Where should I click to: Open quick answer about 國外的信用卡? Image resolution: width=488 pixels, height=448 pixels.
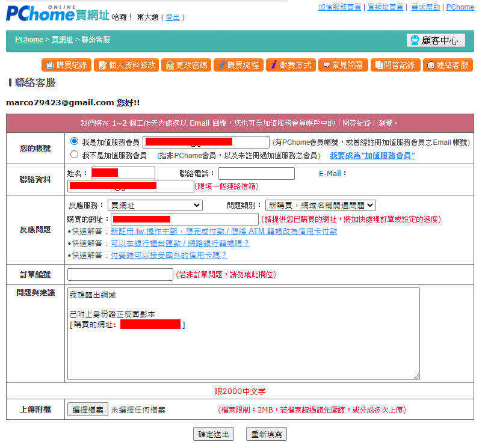point(168,256)
